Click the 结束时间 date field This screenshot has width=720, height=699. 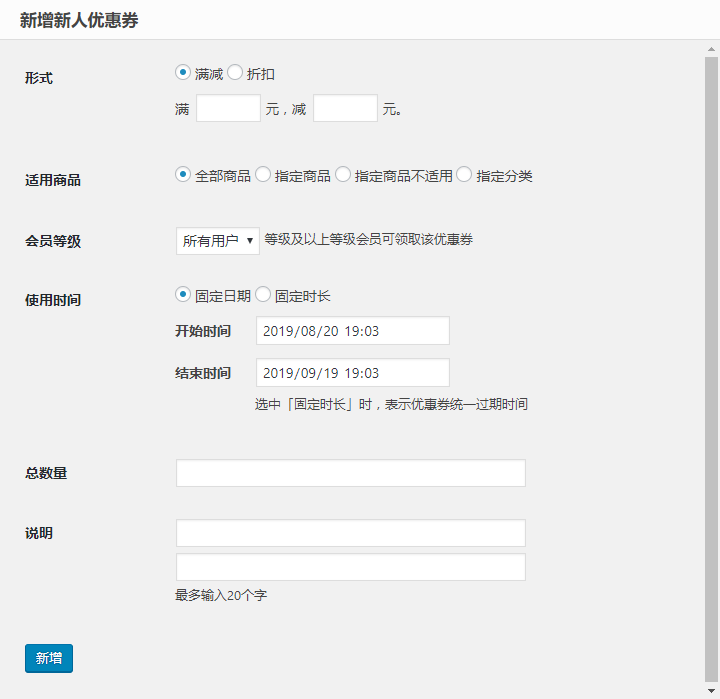tap(352, 373)
